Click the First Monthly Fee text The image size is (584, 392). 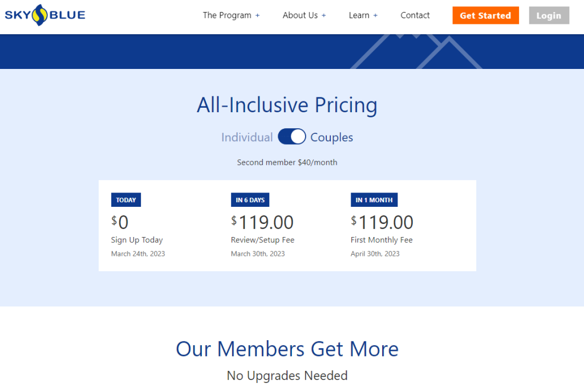382,240
